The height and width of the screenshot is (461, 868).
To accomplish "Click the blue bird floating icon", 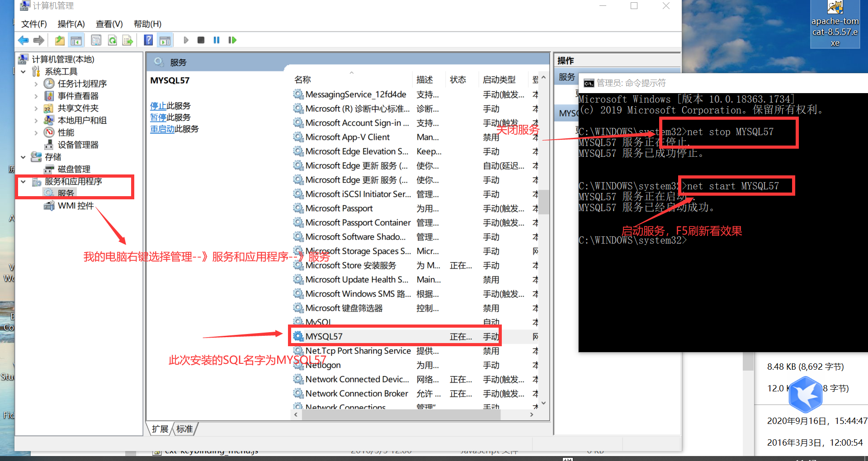I will click(806, 395).
